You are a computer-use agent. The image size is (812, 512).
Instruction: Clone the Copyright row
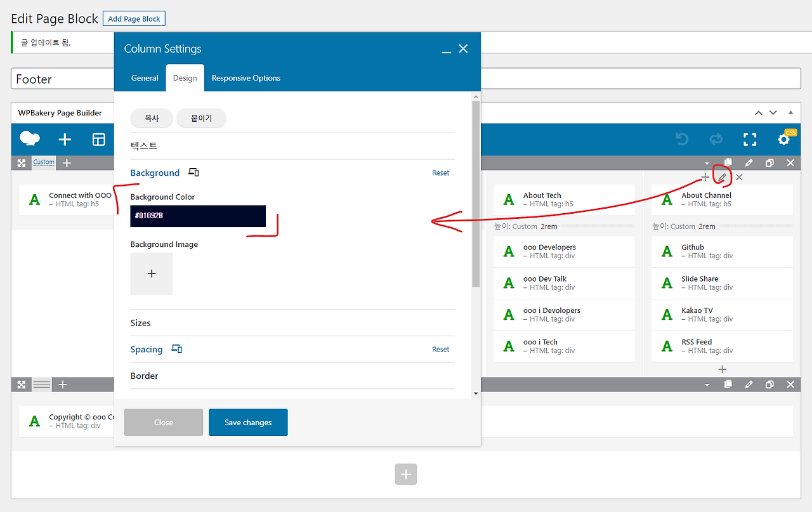click(x=769, y=384)
